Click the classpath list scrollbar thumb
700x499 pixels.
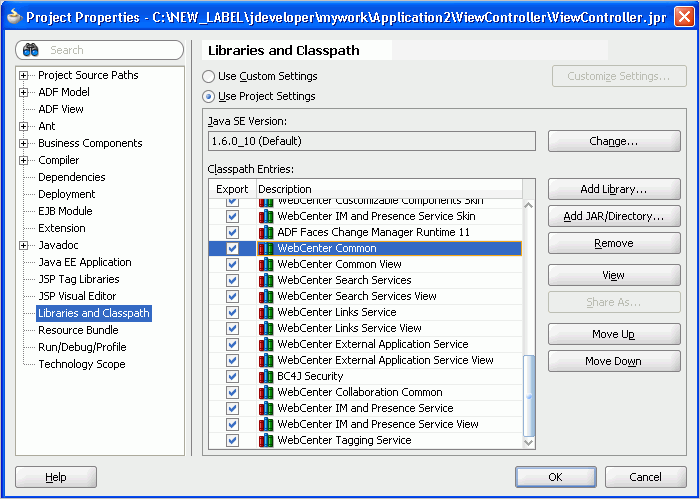529,395
